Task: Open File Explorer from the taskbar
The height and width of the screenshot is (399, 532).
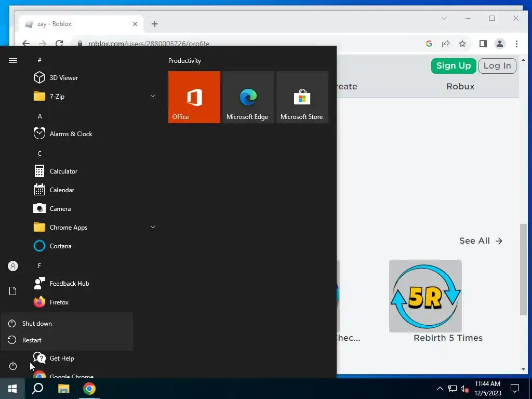Action: (x=63, y=389)
